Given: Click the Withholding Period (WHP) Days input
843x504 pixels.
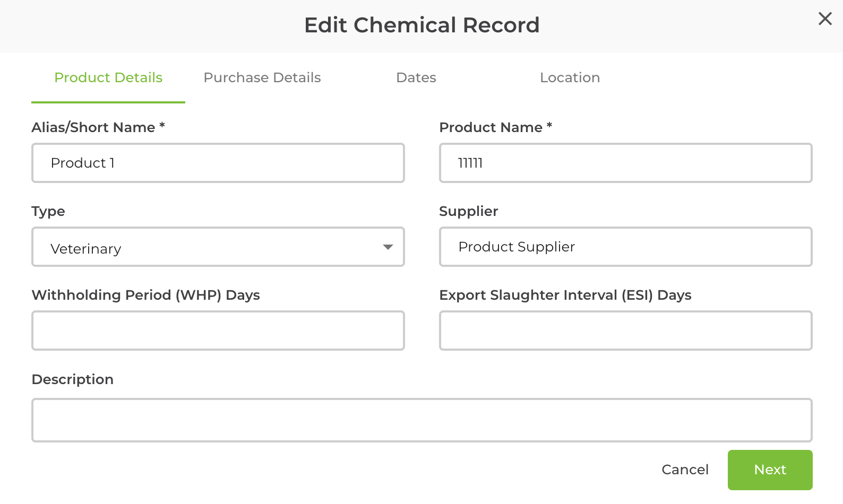Looking at the screenshot, I should coord(218,330).
